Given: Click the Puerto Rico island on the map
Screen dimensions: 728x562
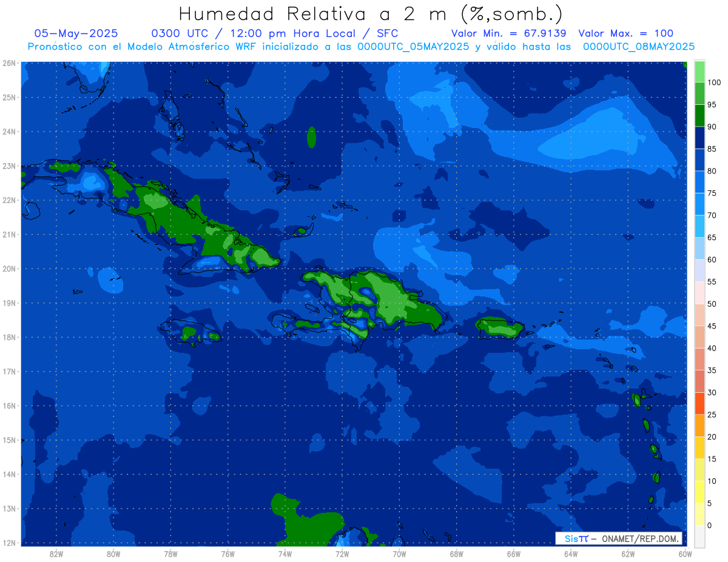Looking at the screenshot, I should [x=500, y=328].
